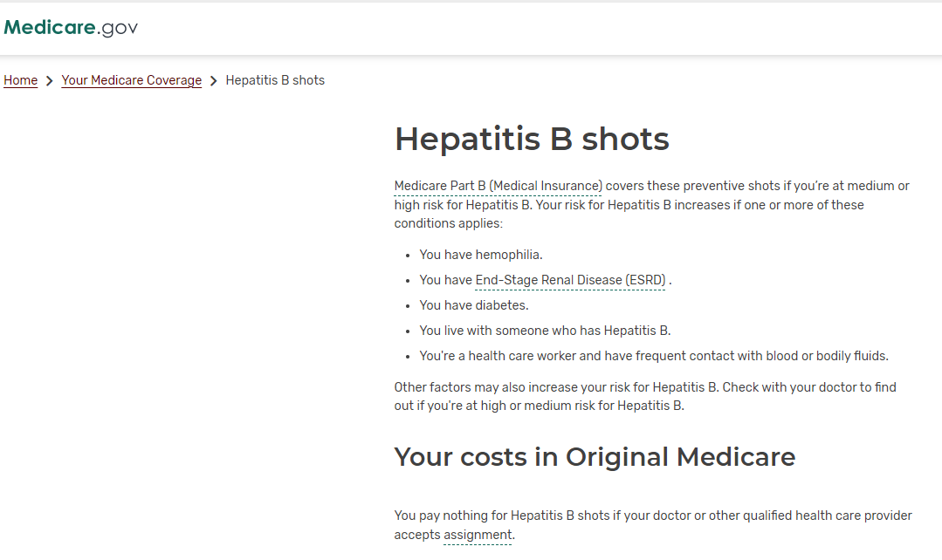Click the bullet item 'You have hemophilia'

(x=480, y=254)
